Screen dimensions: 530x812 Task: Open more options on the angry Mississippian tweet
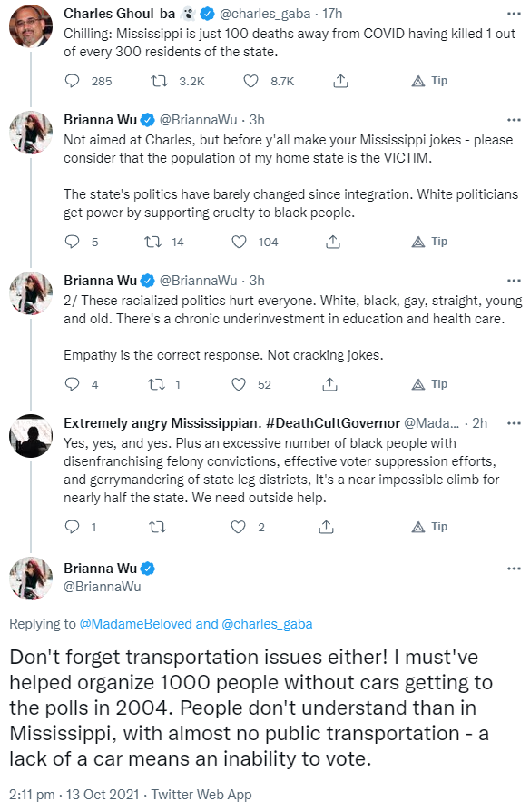click(514, 423)
